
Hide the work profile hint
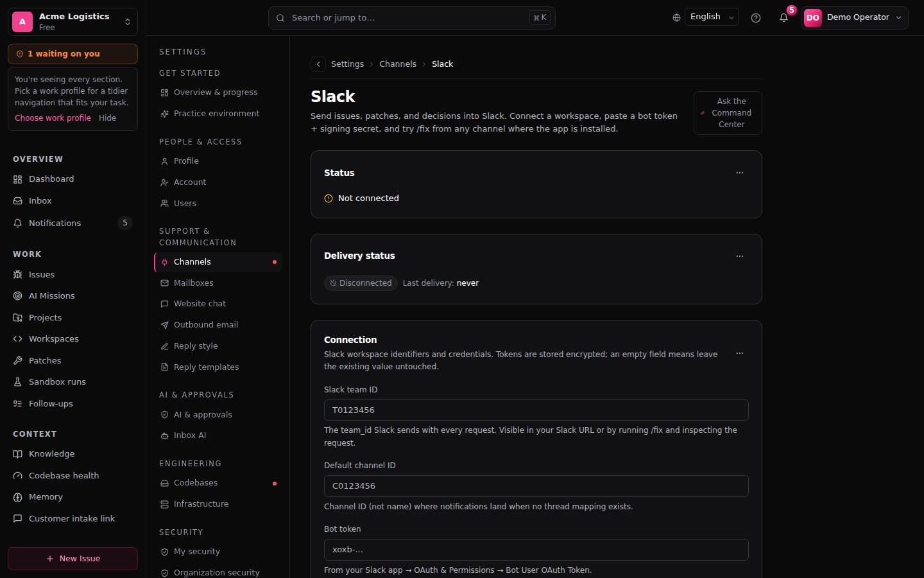(108, 118)
